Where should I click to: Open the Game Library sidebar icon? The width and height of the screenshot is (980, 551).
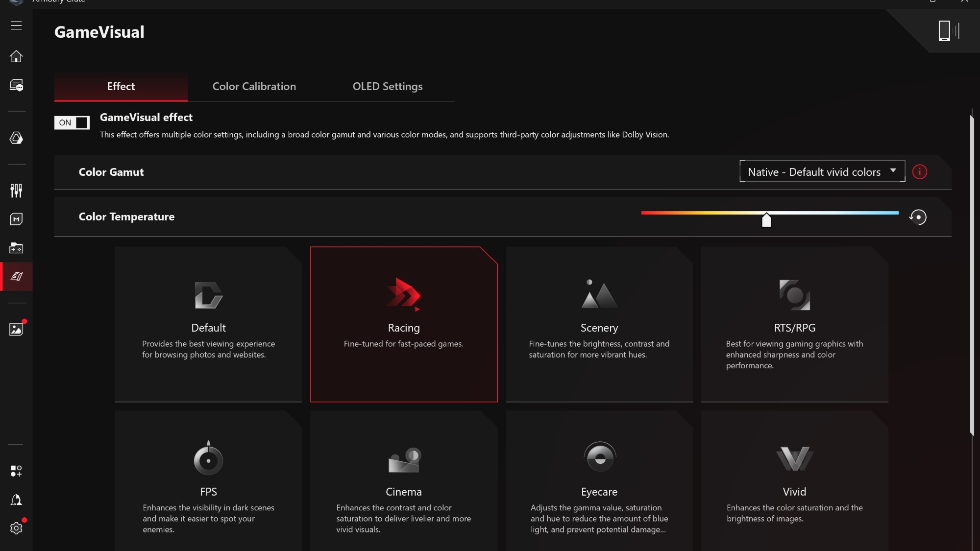[16, 248]
